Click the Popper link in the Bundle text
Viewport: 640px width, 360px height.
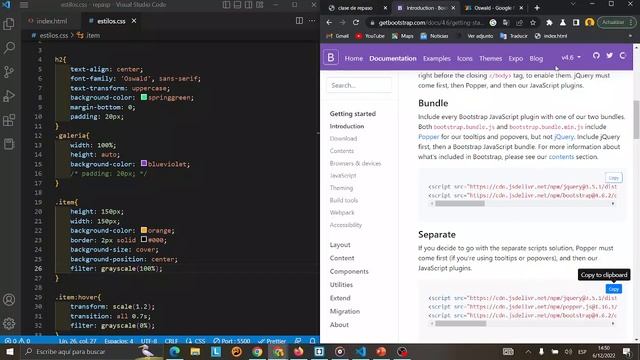pos(428,137)
